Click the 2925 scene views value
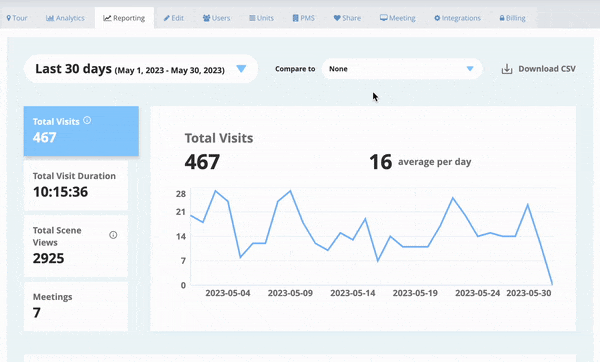600x362 pixels. [48, 258]
